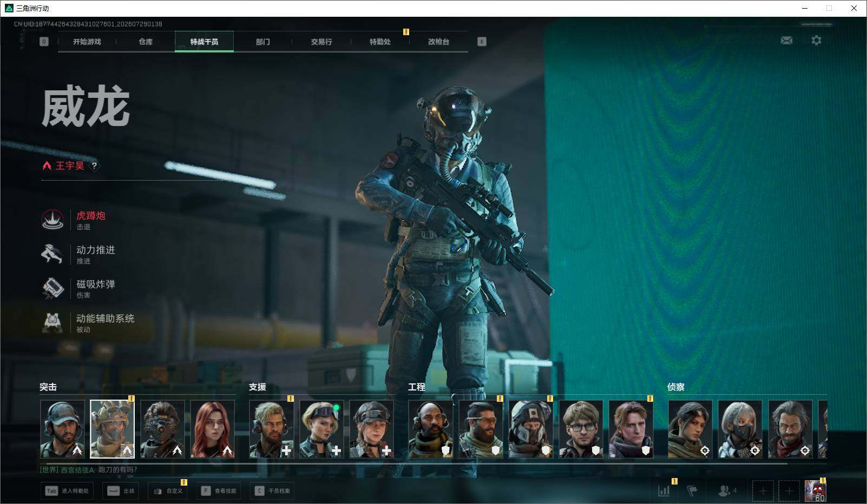This screenshot has width=867, height=504.
Task: Open the statistics bar chart icon
Action: (x=664, y=490)
